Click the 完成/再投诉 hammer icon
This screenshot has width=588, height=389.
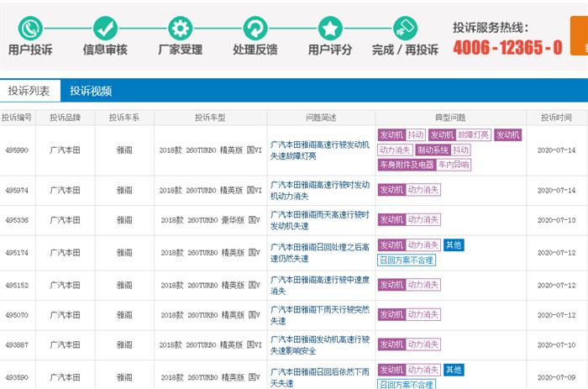point(405,28)
